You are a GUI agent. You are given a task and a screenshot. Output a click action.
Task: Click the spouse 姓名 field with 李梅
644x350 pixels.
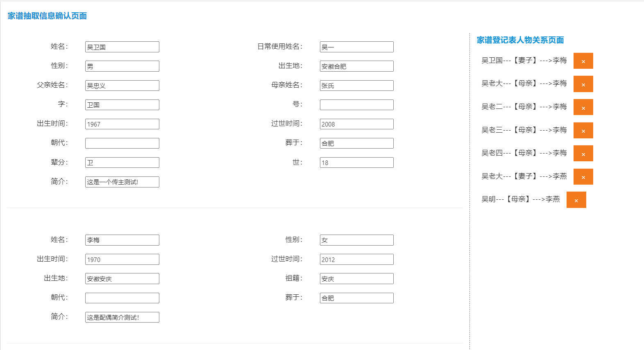122,240
